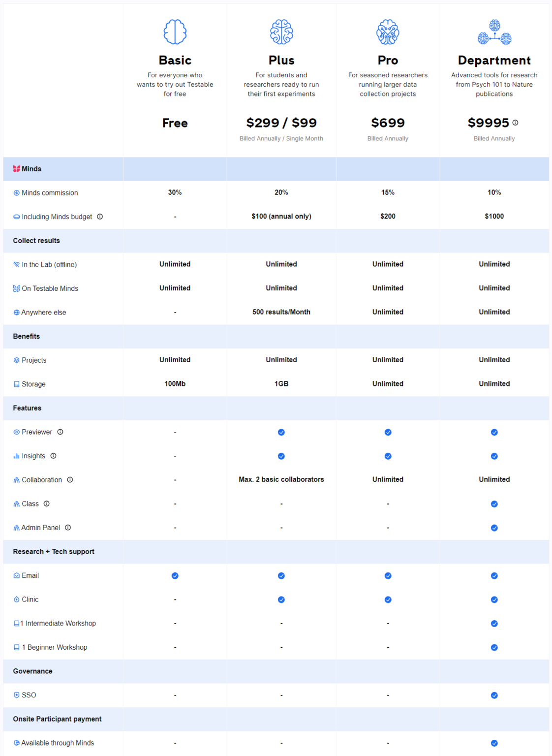Image resolution: width=552 pixels, height=756 pixels.
Task: Open the info tooltip beside Collaboration
Action: (70, 479)
